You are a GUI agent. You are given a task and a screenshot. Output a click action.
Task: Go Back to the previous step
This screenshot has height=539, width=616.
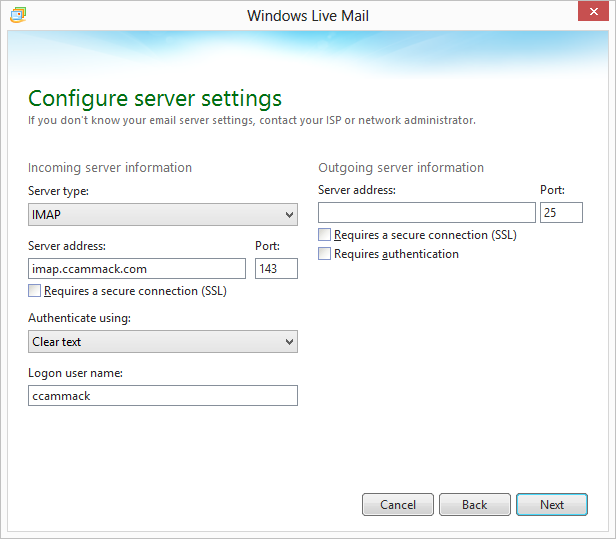[x=475, y=504]
